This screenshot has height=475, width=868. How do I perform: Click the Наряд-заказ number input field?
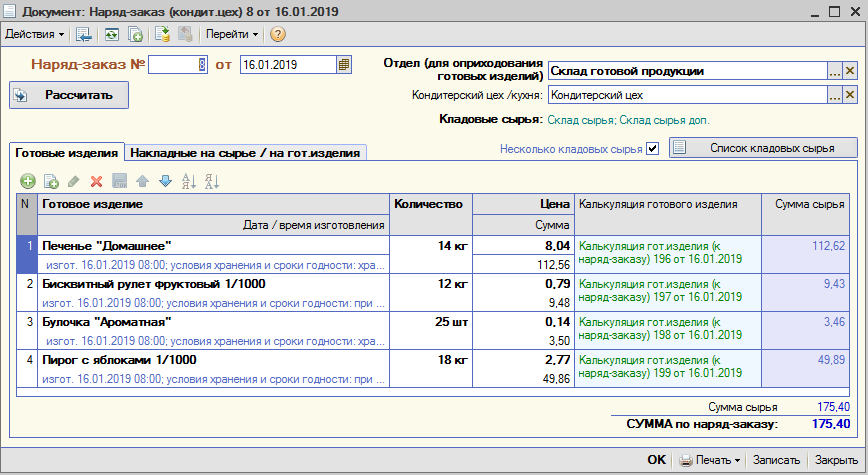(x=178, y=65)
